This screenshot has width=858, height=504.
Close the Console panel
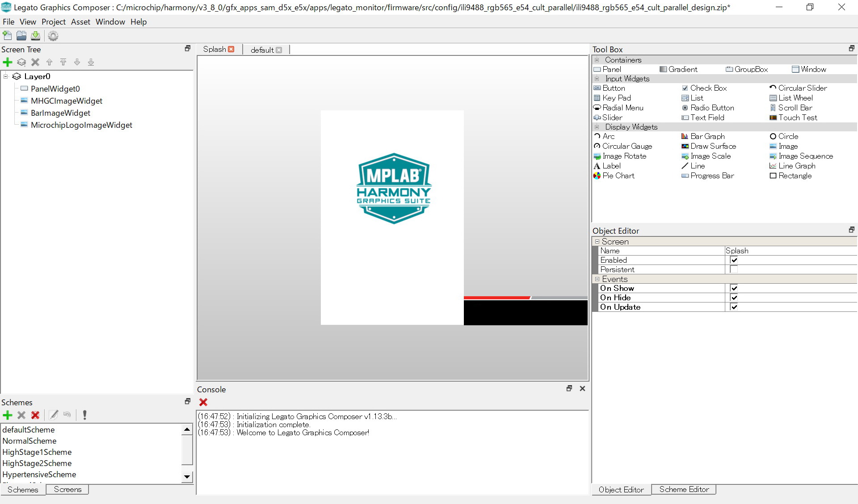(582, 388)
